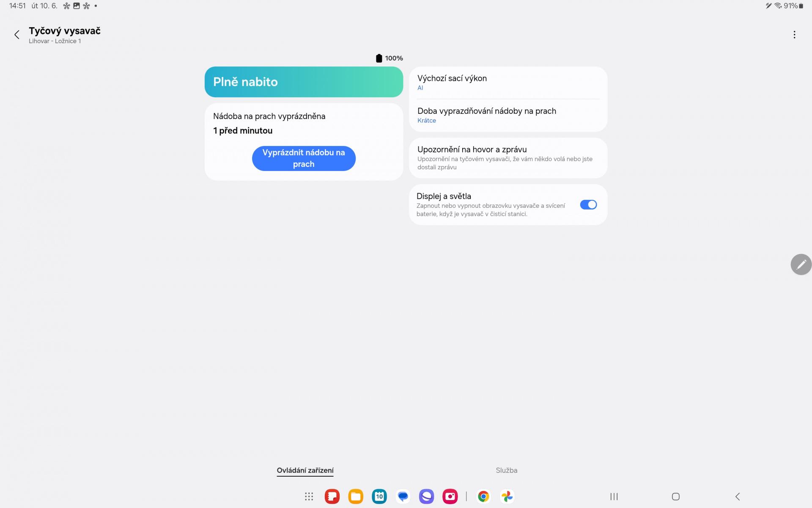Select the Ovládání zařízení tab
Screen dimensions: 812x508
[305, 470]
